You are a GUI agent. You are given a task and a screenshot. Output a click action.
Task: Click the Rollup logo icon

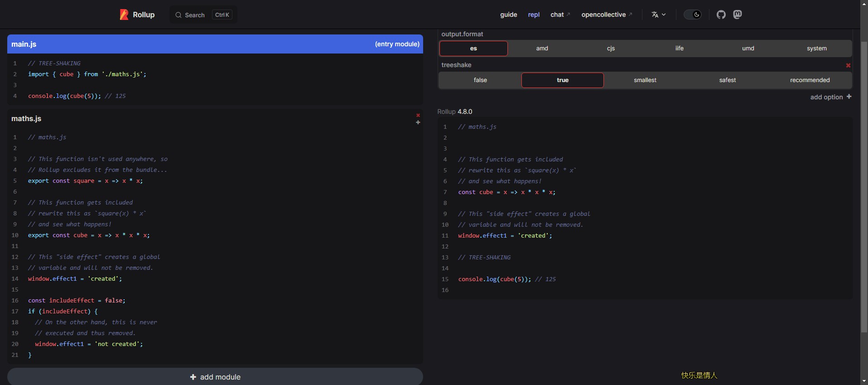tap(124, 15)
